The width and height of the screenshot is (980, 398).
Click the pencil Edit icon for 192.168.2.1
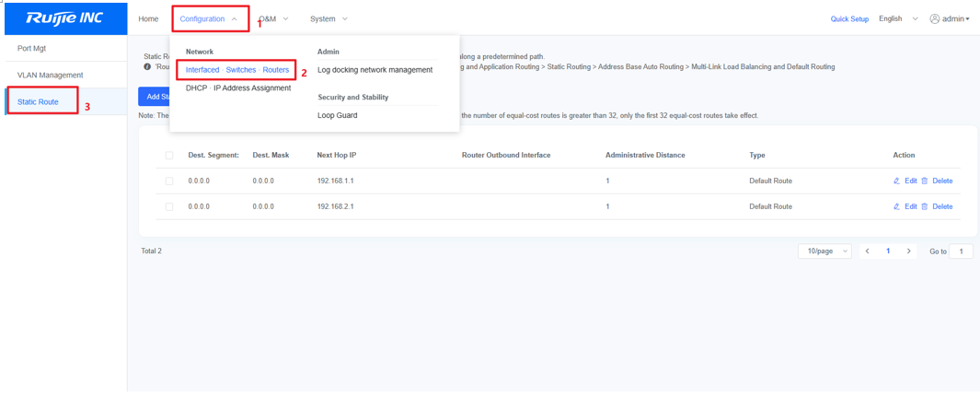pos(896,206)
